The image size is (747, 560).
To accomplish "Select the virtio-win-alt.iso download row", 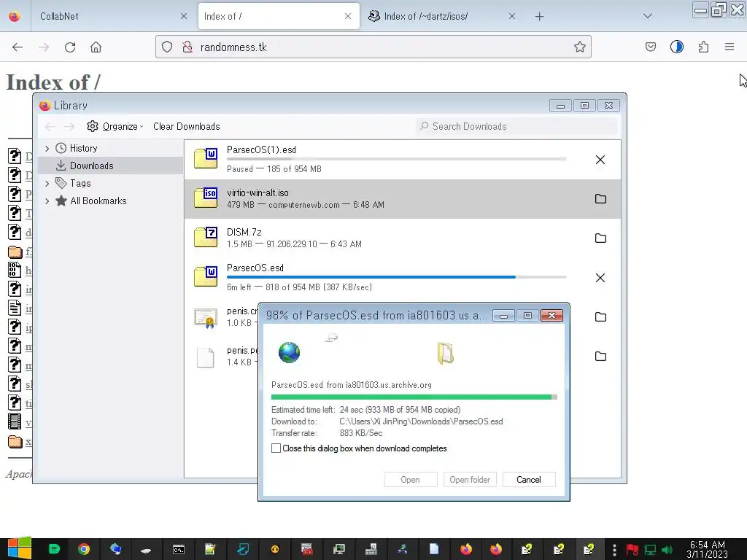I will pos(403,199).
